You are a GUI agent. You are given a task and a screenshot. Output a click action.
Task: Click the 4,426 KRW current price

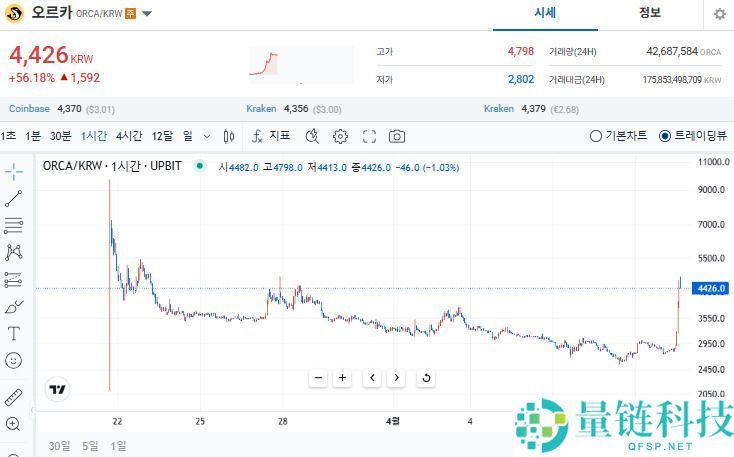click(51, 56)
